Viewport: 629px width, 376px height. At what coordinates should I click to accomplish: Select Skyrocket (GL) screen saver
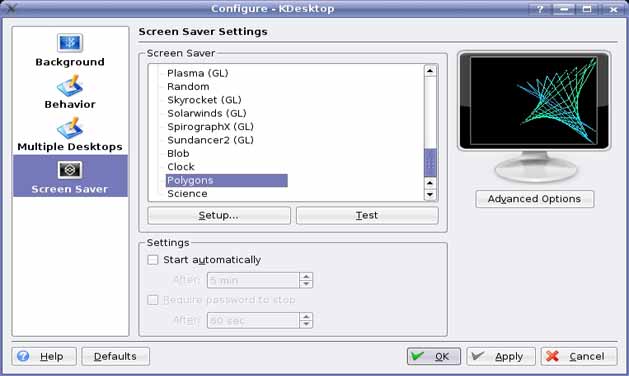(x=204, y=100)
